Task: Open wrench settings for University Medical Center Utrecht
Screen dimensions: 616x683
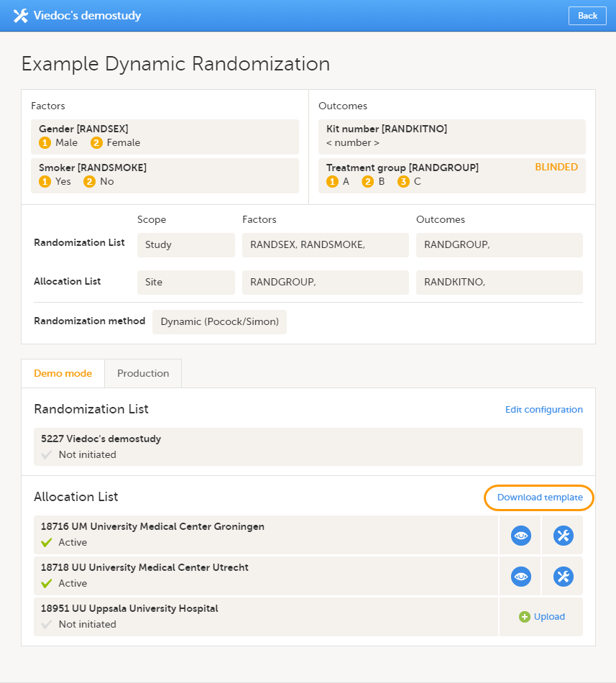Action: pyautogui.click(x=563, y=576)
